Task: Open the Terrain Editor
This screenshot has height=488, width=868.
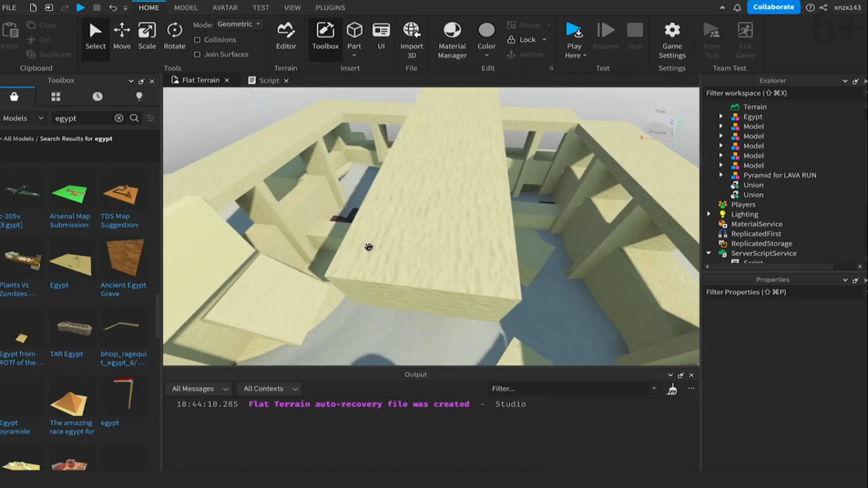Action: pos(286,37)
